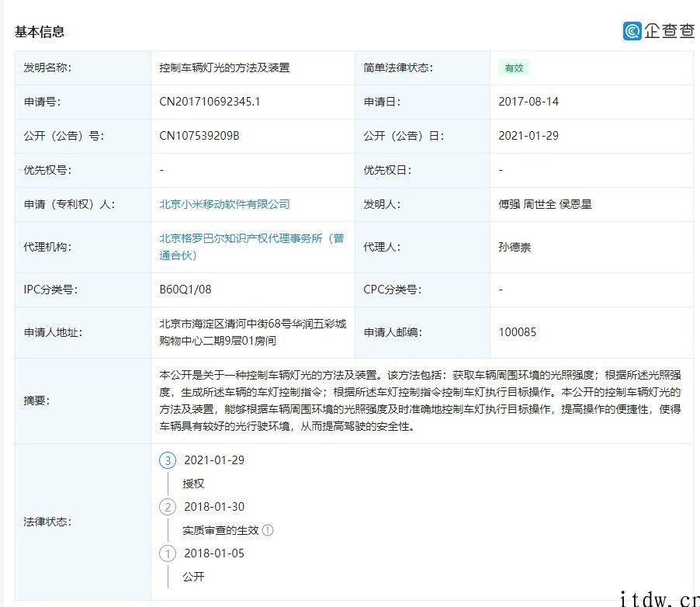The height and width of the screenshot is (607, 700).
Task: Click the 公开 entry in the legal timeline
Action: coord(193,577)
